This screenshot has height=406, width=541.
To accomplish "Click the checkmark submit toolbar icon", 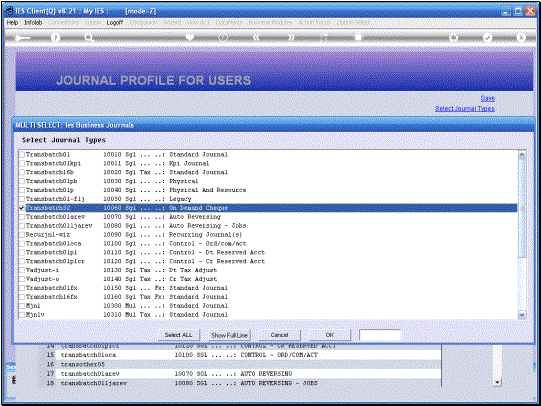I will (x=487, y=37).
